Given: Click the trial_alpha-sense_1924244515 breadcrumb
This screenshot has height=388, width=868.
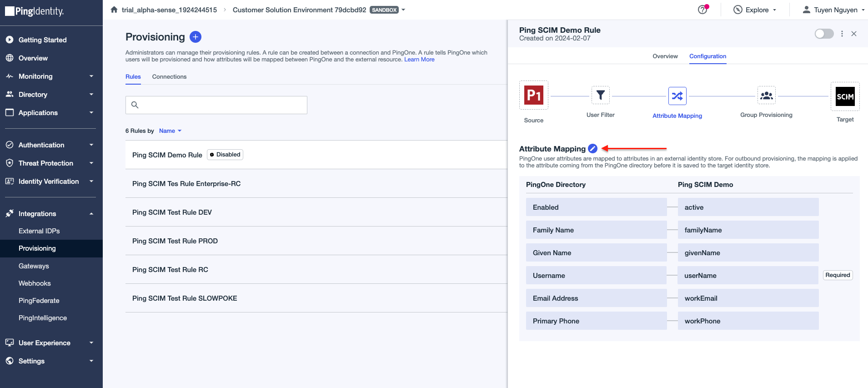Looking at the screenshot, I should [x=169, y=10].
